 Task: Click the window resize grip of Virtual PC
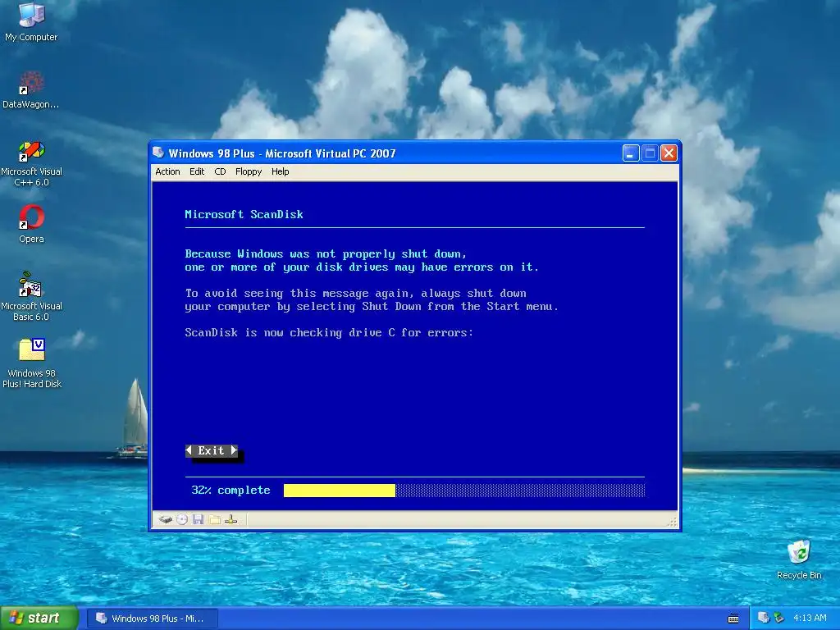click(673, 523)
